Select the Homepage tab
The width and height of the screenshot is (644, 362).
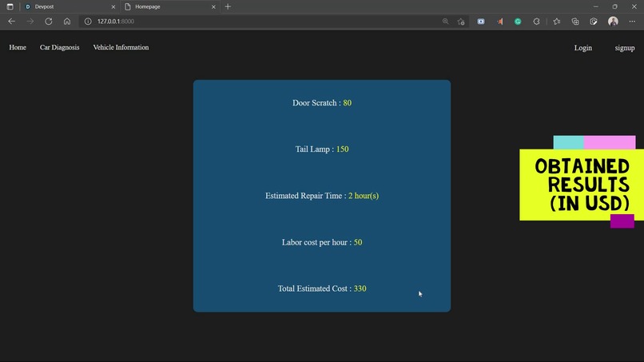[x=170, y=7]
